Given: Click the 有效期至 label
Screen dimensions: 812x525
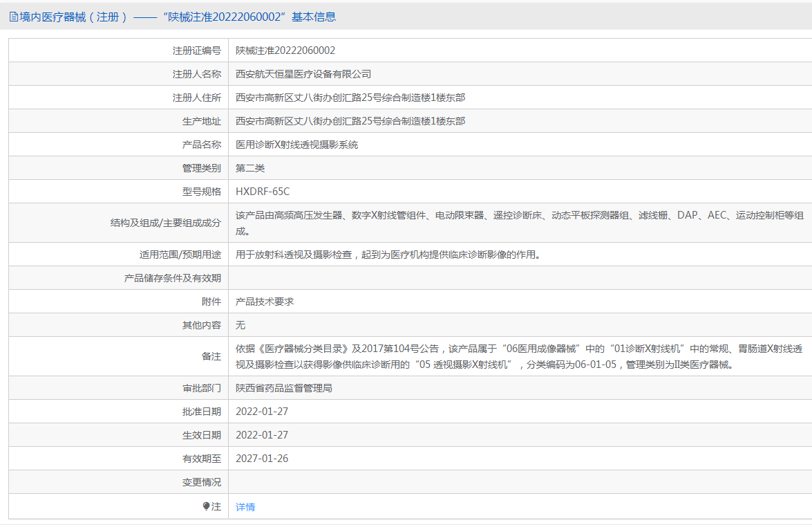Looking at the screenshot, I should coord(202,458).
